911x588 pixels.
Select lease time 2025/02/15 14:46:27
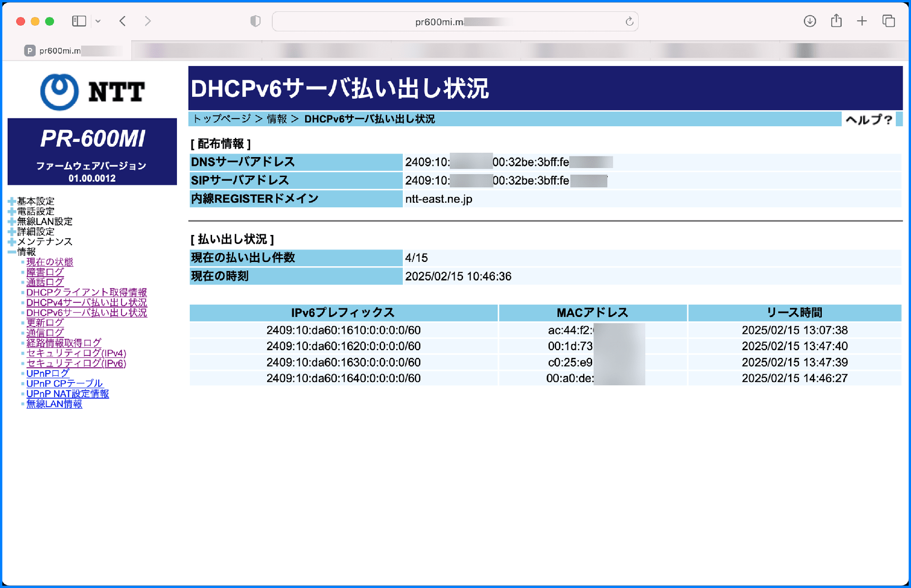795,378
